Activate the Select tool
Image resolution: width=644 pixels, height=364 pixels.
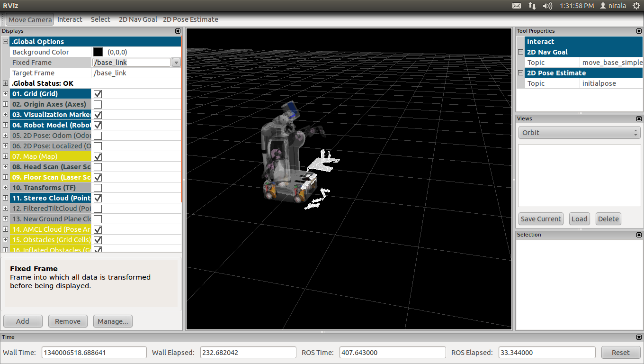tap(100, 19)
